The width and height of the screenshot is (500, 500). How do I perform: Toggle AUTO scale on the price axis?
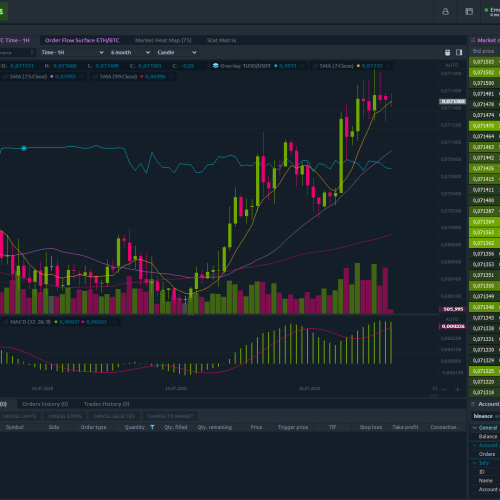[x=452, y=65]
